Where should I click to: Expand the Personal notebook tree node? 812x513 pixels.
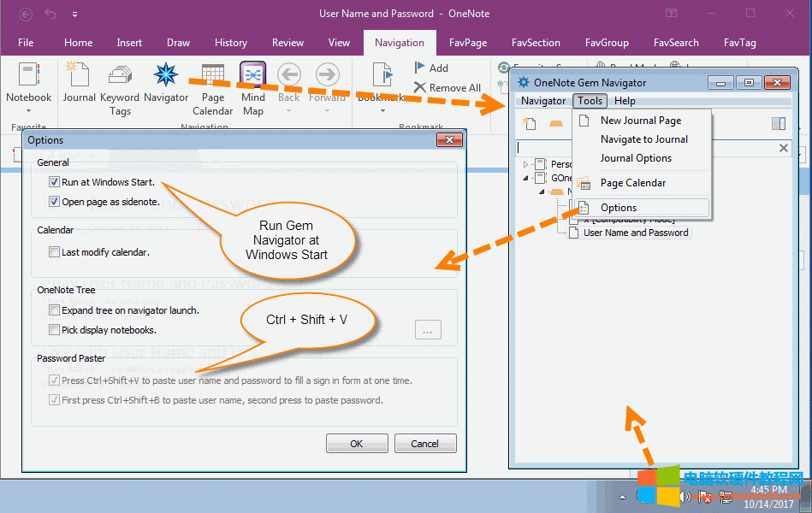coord(525,164)
